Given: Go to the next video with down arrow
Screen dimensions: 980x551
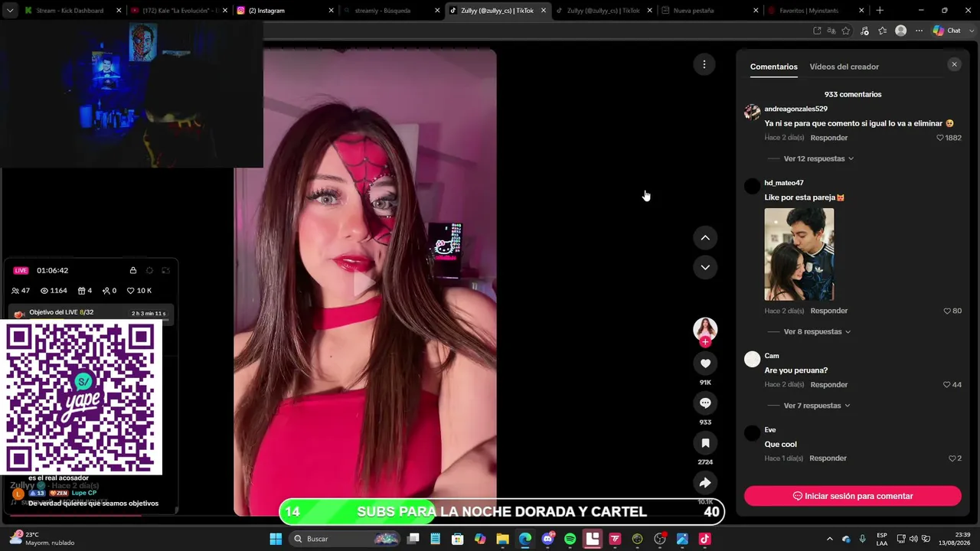Looking at the screenshot, I should click(705, 267).
